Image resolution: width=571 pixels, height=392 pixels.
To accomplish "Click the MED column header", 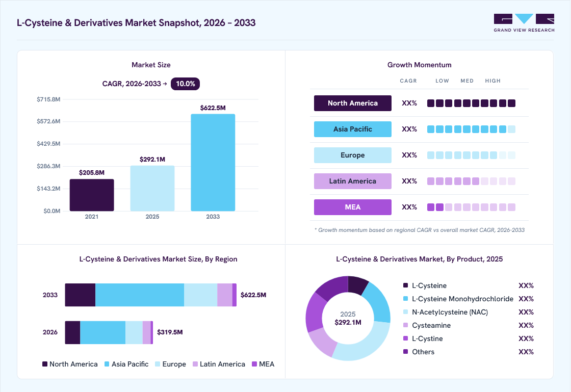I will pos(467,81).
